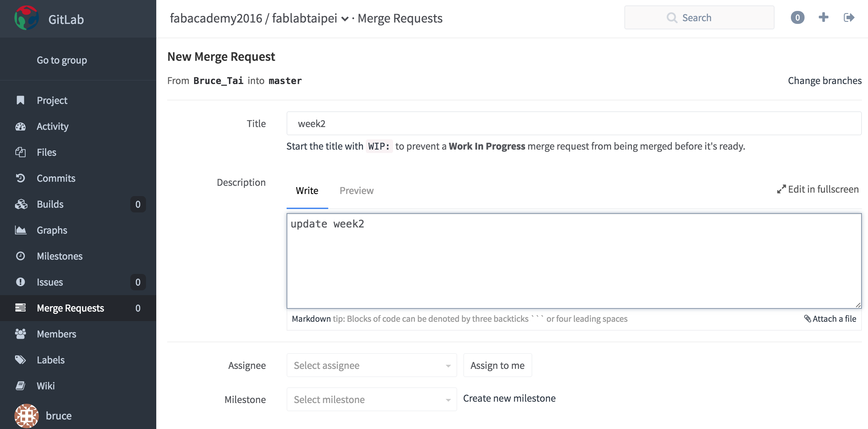Click the Go to group link
Image resolution: width=868 pixels, height=429 pixels.
coord(62,60)
